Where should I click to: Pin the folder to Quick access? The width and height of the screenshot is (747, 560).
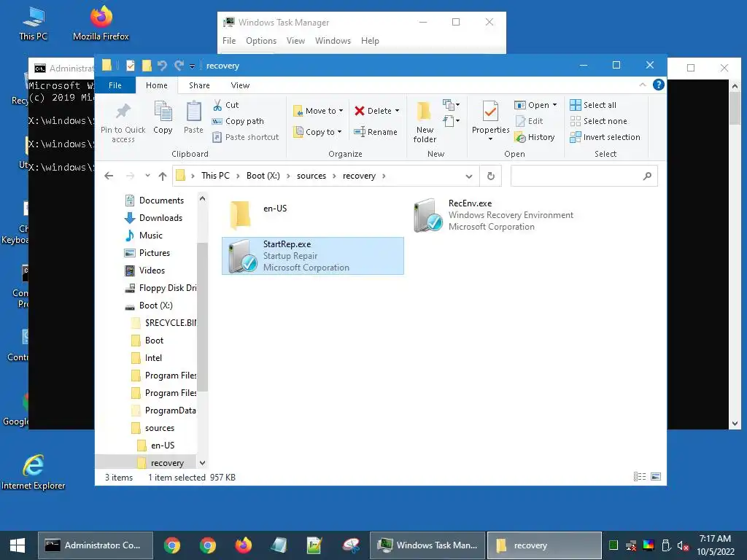pos(123,122)
